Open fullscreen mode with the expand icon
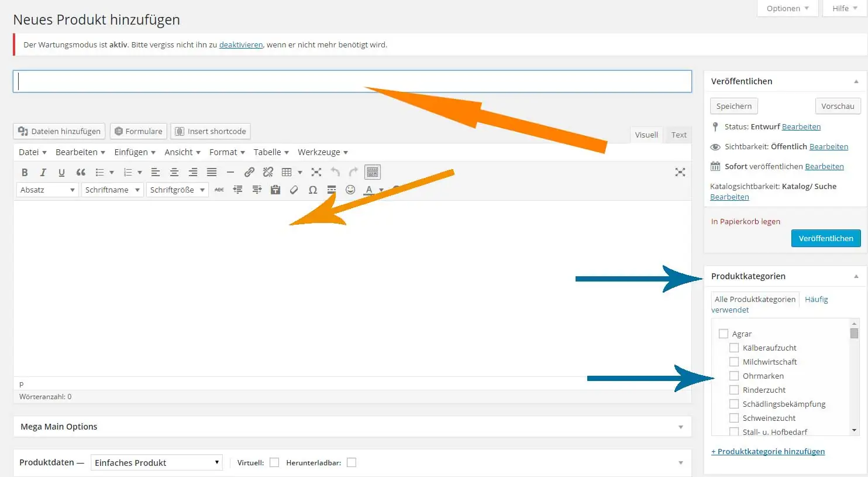Image resolution: width=868 pixels, height=477 pixels. (316, 171)
